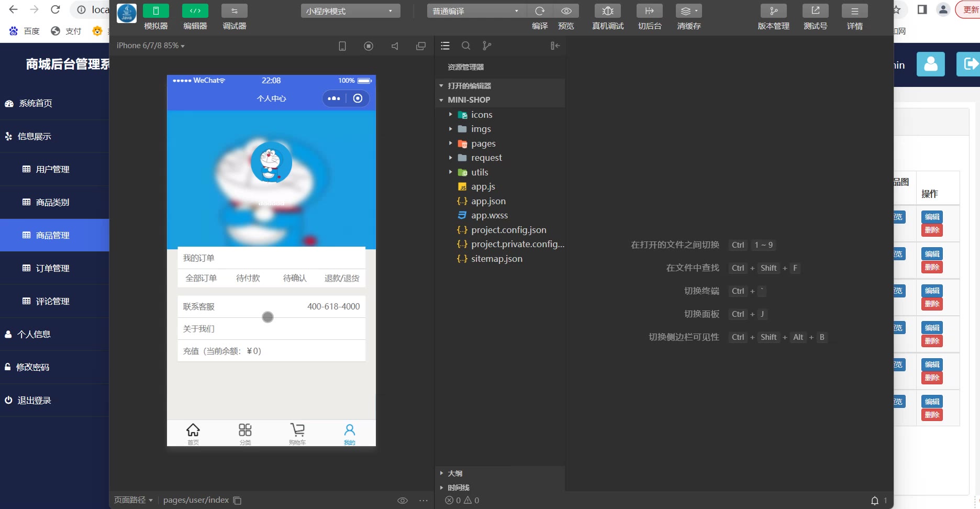The height and width of the screenshot is (509, 980).
Task: Collapse the MINI-SHOP project tree
Action: pyautogui.click(x=500, y=99)
